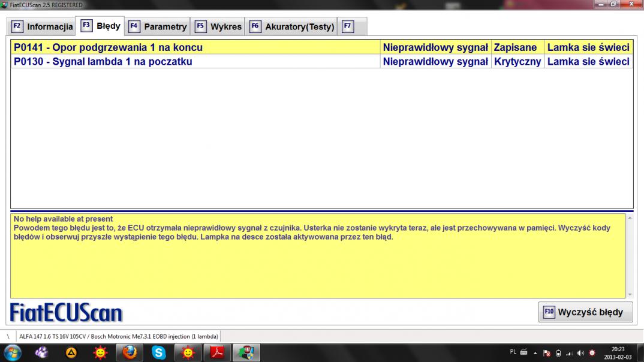Switch to the Błędy tab

tap(100, 26)
